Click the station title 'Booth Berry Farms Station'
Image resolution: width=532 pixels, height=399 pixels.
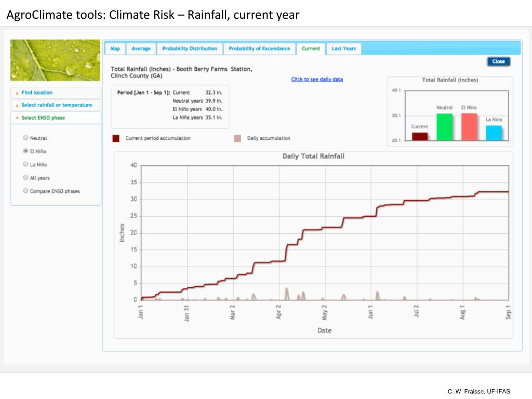214,69
